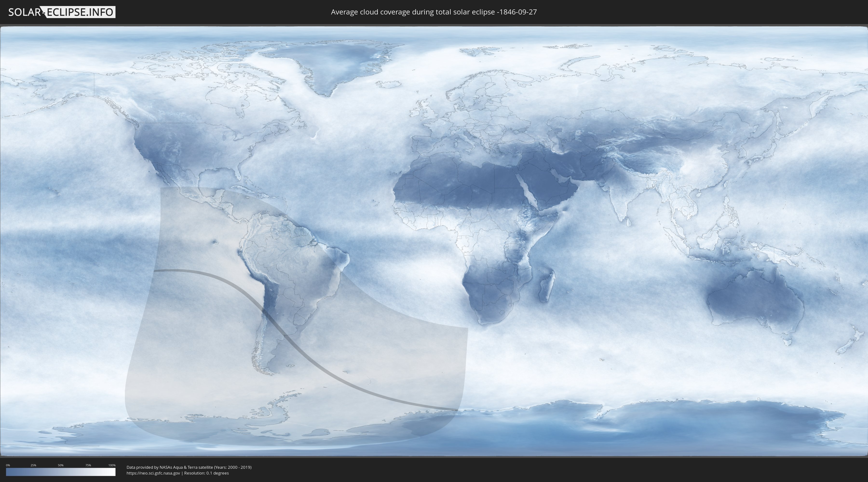Viewport: 868px width, 482px height.
Task: Click the 25% legend label
Action: click(x=33, y=465)
